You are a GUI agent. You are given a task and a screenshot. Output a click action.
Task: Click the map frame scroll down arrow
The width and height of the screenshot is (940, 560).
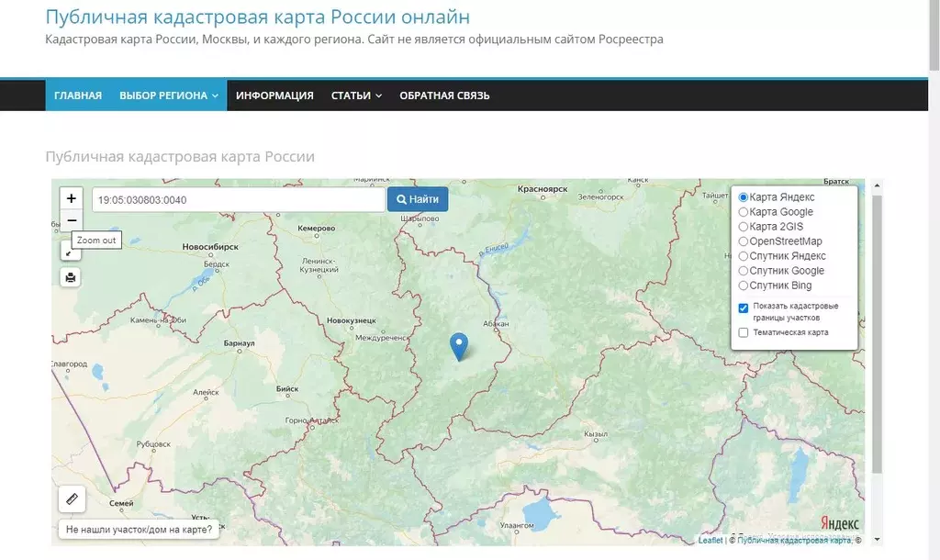pyautogui.click(x=877, y=540)
